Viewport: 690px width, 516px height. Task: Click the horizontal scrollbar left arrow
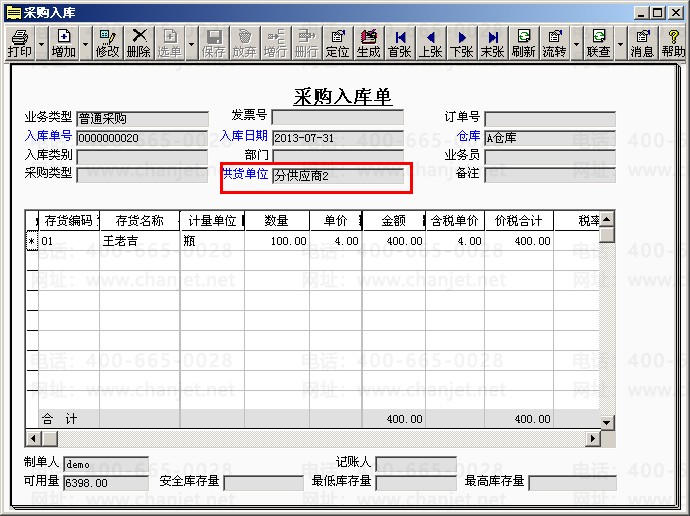(33, 439)
